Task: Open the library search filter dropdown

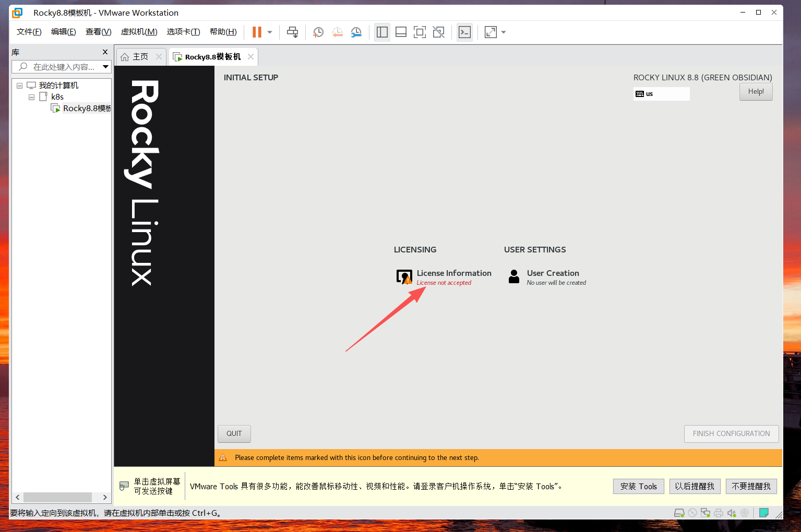Action: [106, 67]
